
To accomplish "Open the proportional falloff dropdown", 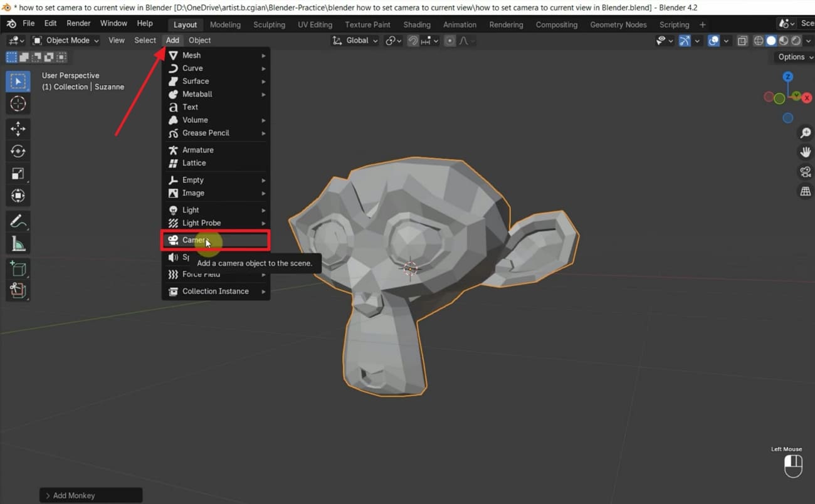I will [466, 40].
